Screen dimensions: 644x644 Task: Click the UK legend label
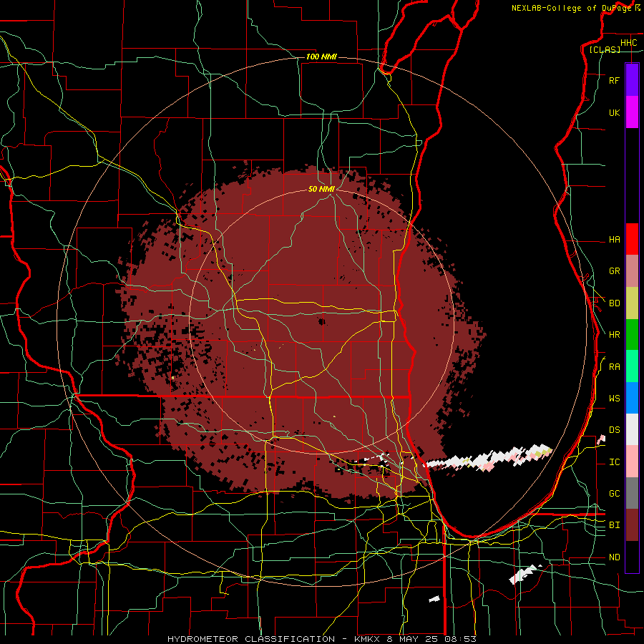[x=614, y=112]
